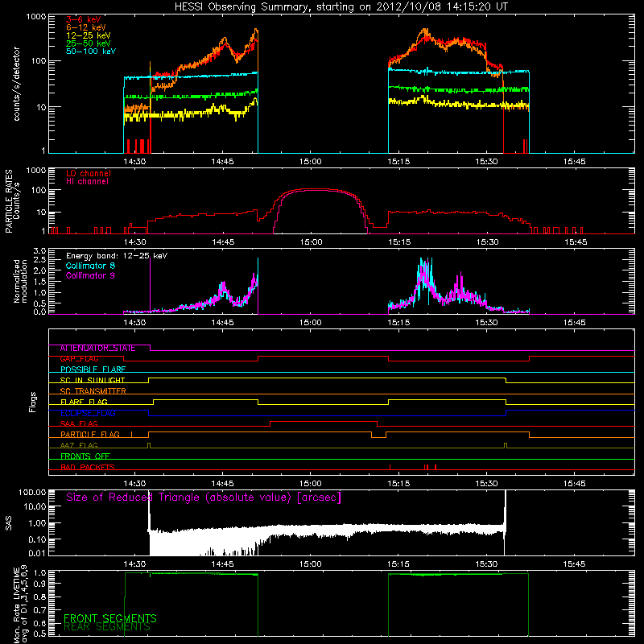Click the 'ATTENUATOR_STATE' flag label
This screenshot has width=644, height=644.
point(97,349)
